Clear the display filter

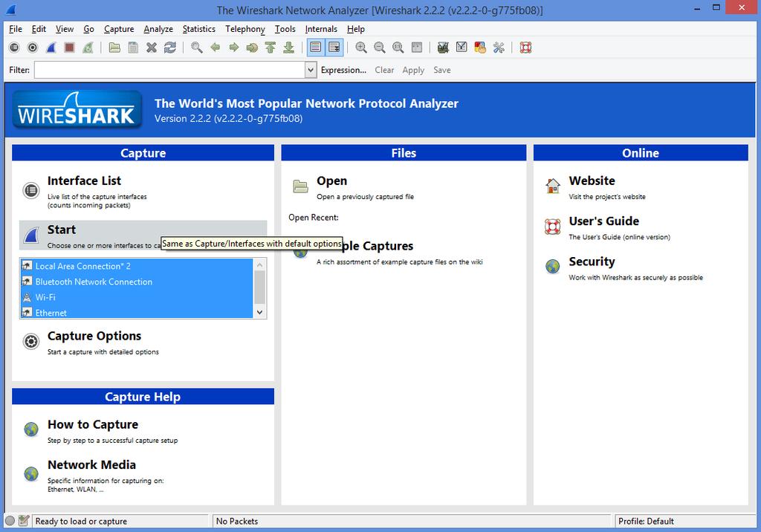[x=384, y=70]
